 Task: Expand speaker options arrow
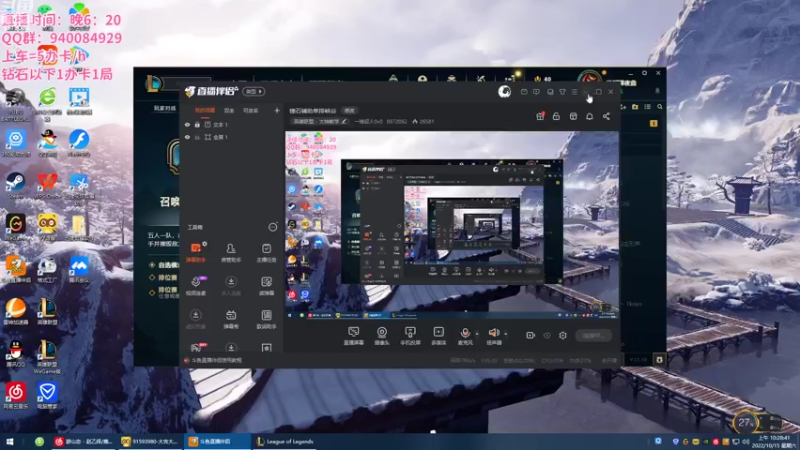[506, 334]
